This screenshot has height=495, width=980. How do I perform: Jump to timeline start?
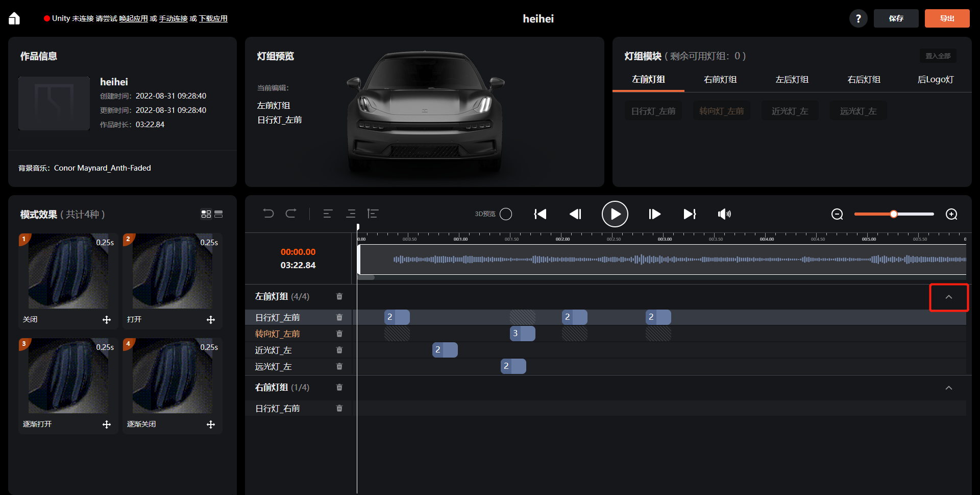(540, 214)
